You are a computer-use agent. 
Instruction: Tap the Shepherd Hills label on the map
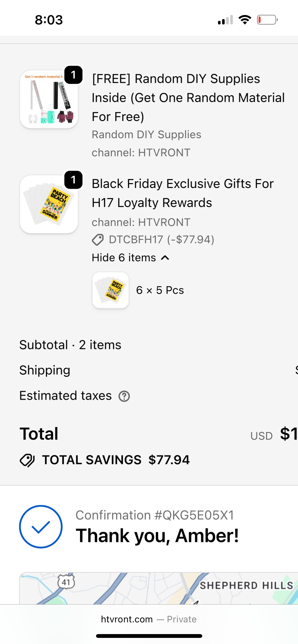coord(246,586)
